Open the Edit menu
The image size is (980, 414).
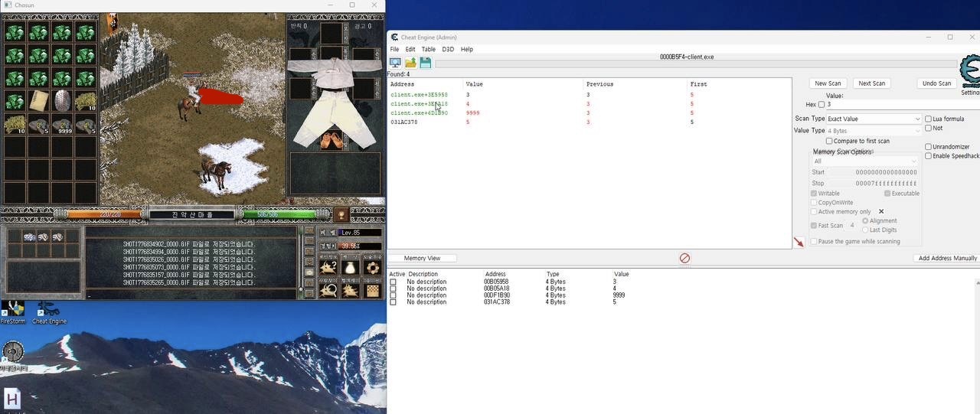[x=410, y=49]
